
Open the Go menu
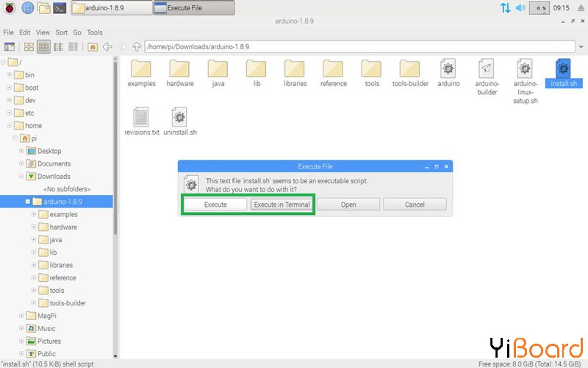pos(77,32)
